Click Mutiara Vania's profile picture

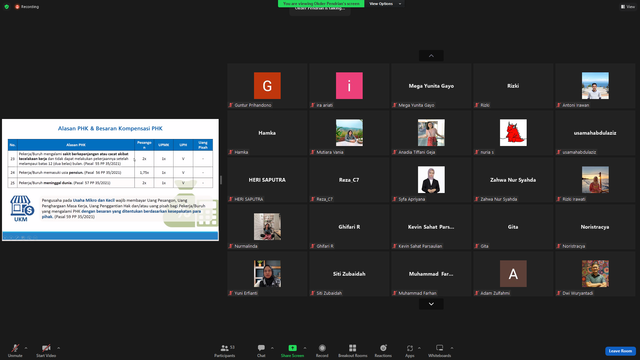coord(349,133)
